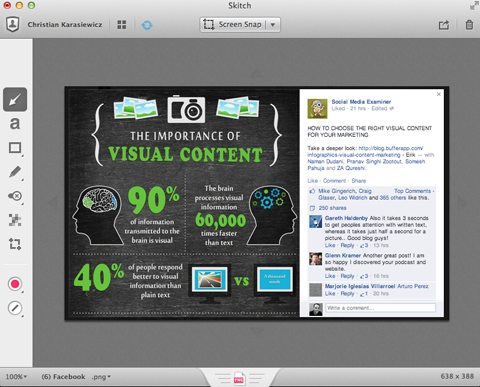Image resolution: width=480 pixels, height=387 pixels.
Task: Select the Text tool
Action: coord(15,124)
